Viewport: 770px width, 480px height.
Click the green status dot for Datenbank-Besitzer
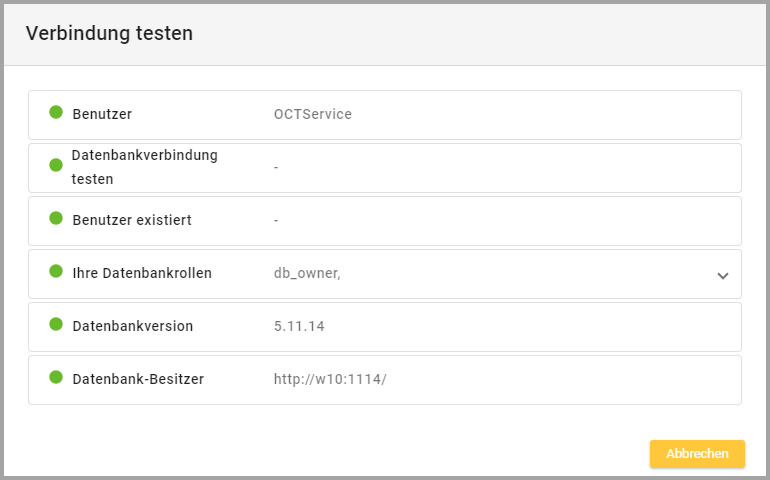click(x=56, y=378)
